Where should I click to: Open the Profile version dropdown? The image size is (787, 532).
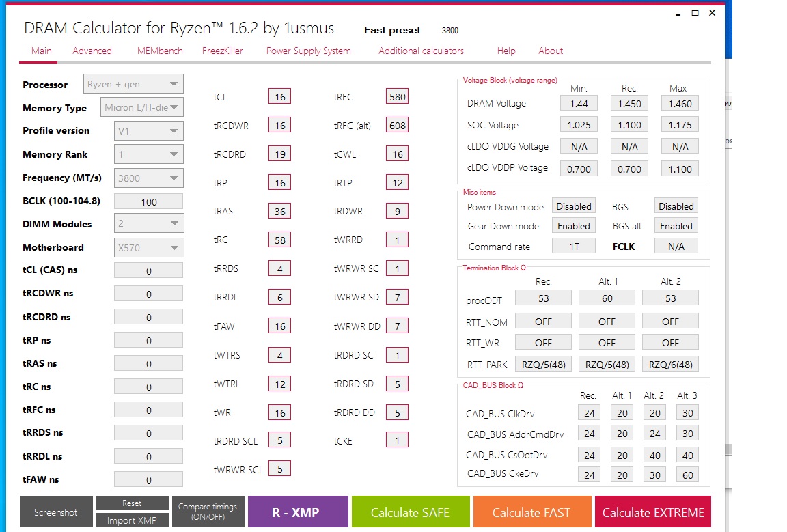[x=148, y=131]
